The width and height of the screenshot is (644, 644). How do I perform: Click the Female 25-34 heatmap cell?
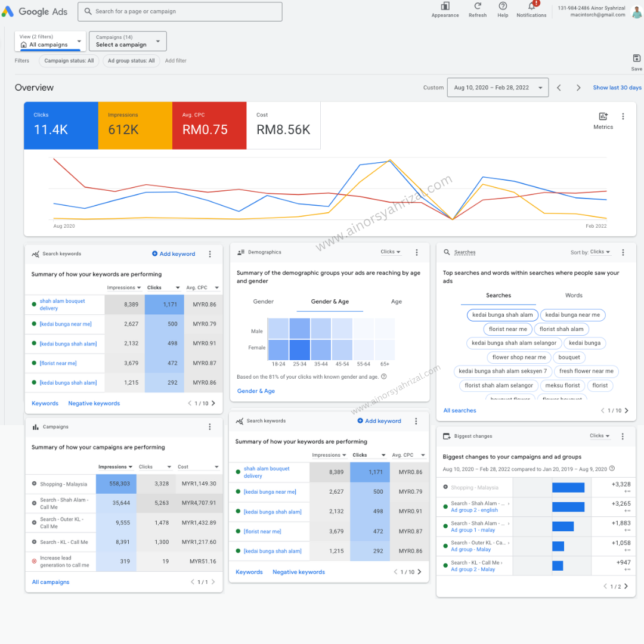[300, 349]
